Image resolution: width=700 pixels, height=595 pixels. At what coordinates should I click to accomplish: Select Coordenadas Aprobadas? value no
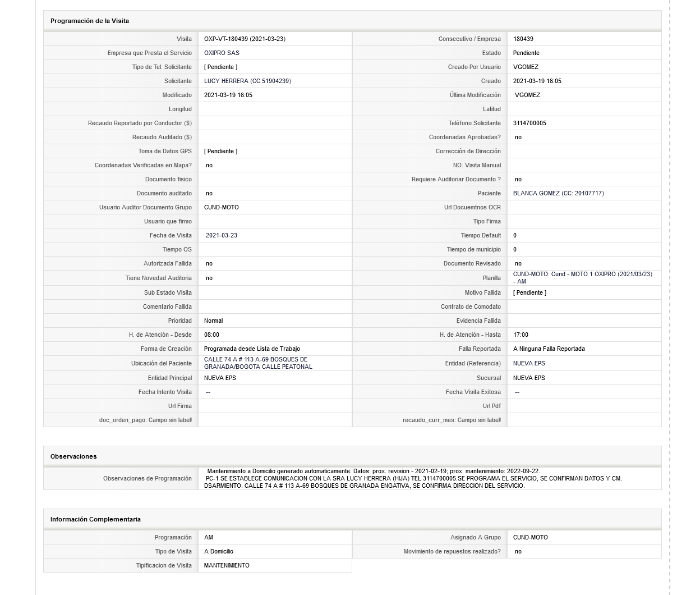pos(518,137)
